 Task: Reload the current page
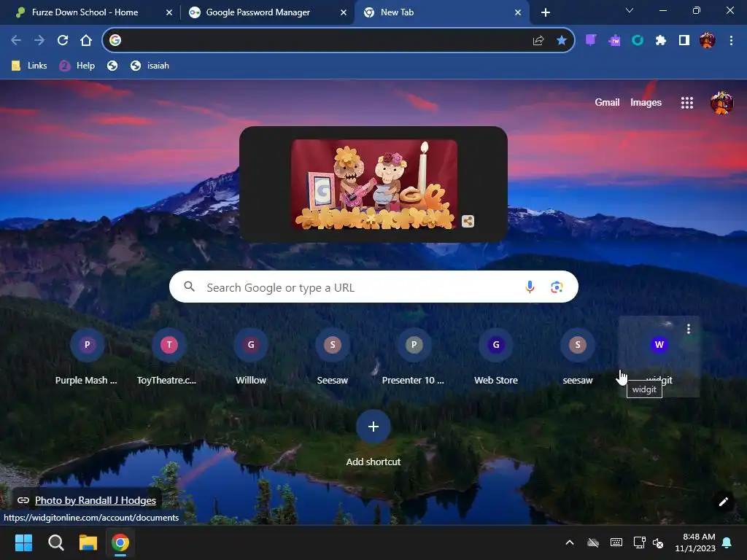[63, 41]
